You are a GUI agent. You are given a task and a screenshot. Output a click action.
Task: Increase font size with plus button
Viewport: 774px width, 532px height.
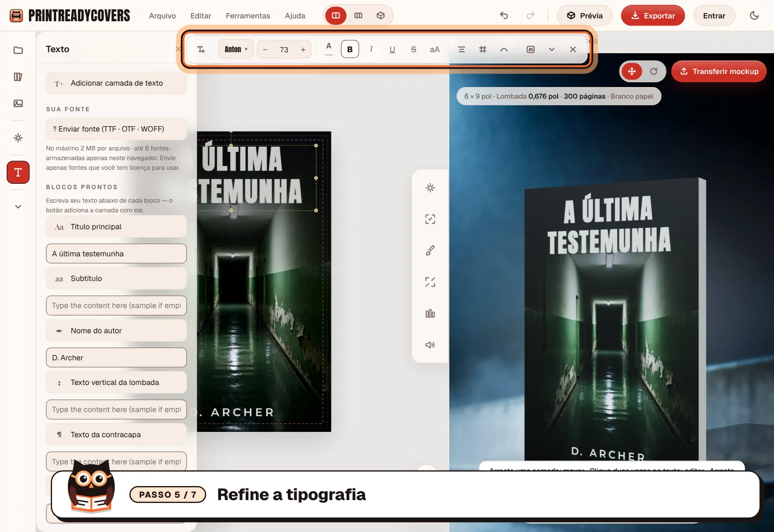click(303, 49)
